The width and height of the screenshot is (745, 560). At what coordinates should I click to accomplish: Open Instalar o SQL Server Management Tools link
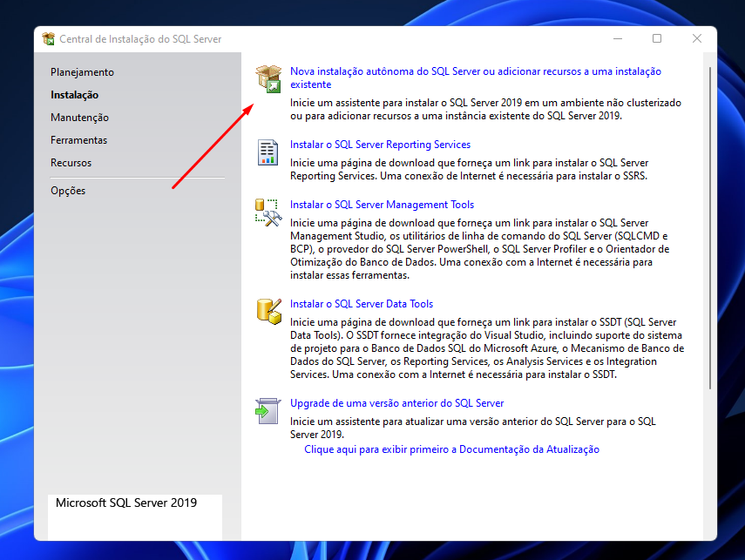[382, 204]
